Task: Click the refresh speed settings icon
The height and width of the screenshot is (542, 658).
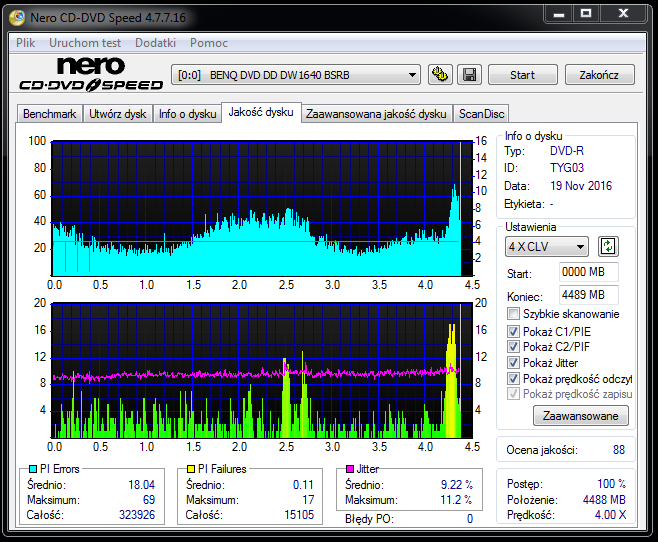Action: click(608, 246)
